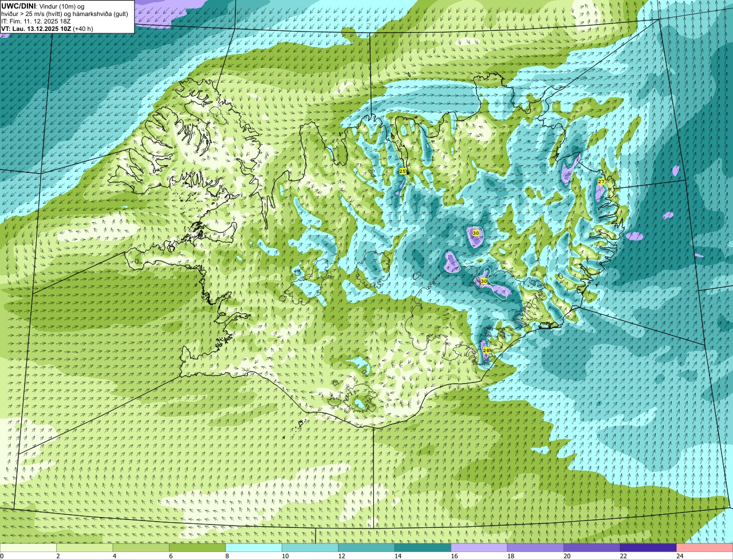Select the 2–4 m/s light green swatch
733x560 pixels.
coord(85,548)
